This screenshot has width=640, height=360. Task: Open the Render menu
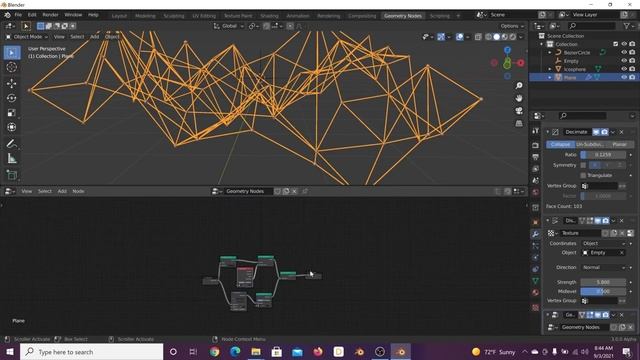50,15
